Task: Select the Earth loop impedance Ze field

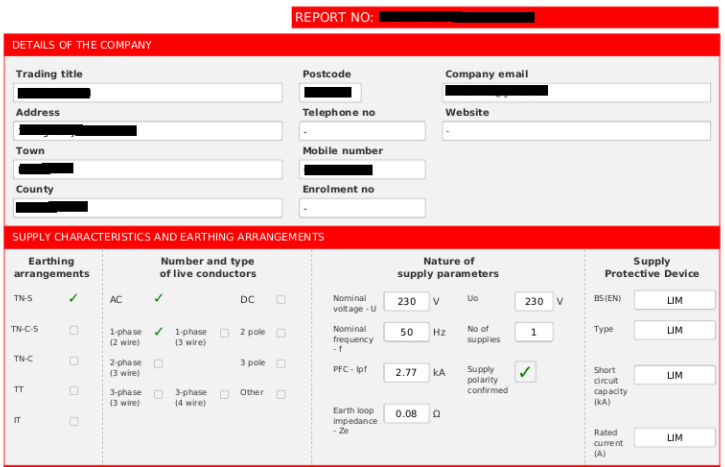Action: (x=405, y=413)
